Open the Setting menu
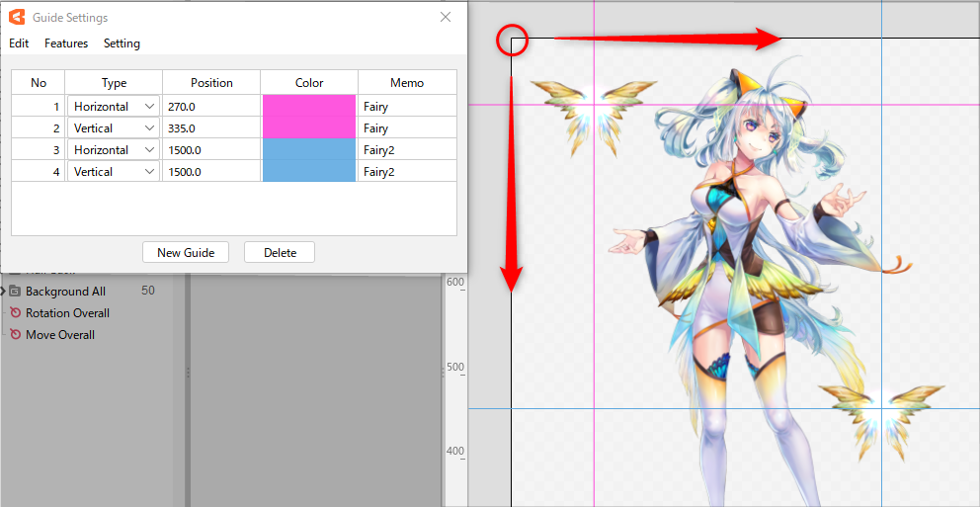This screenshot has height=507, width=980. point(122,43)
